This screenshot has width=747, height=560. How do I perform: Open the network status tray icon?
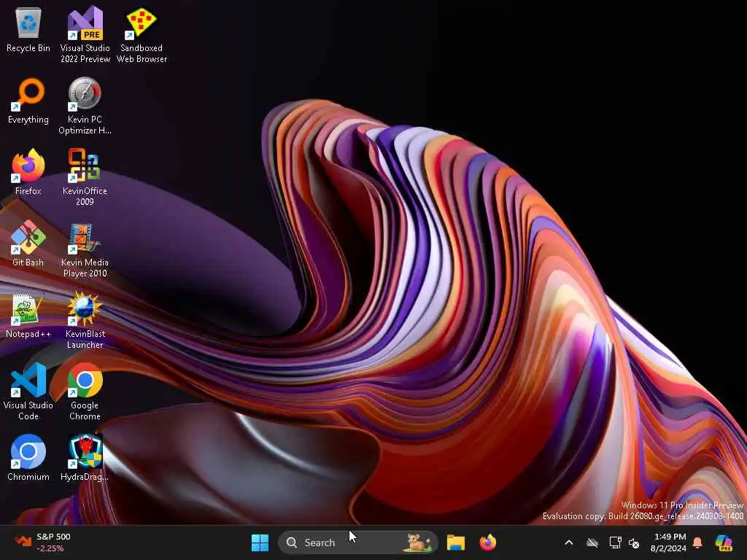[616, 542]
